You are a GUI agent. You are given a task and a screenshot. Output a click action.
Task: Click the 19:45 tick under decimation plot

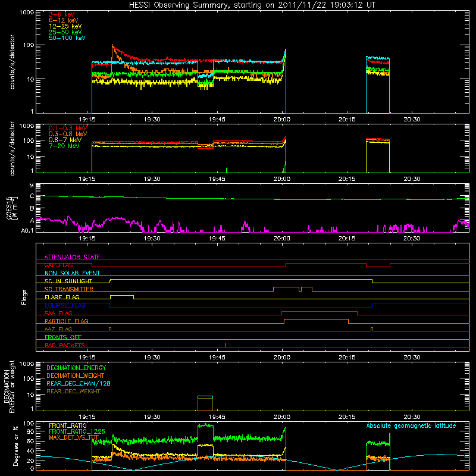(217, 417)
